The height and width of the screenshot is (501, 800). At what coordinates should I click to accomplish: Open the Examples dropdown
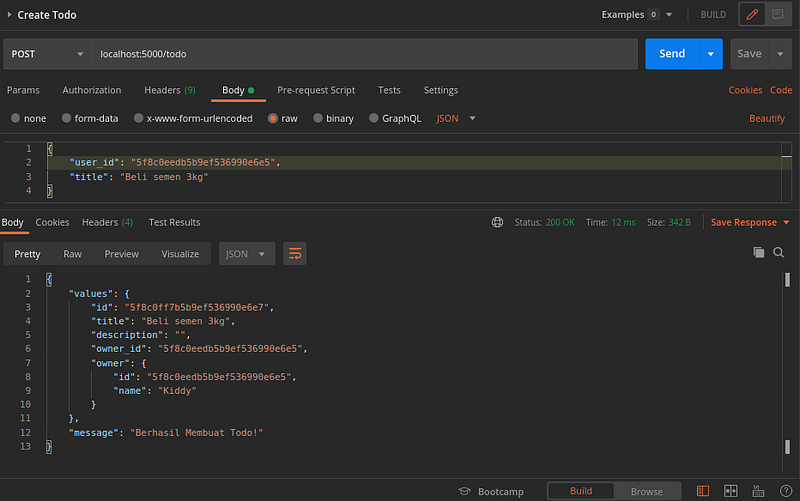point(637,15)
